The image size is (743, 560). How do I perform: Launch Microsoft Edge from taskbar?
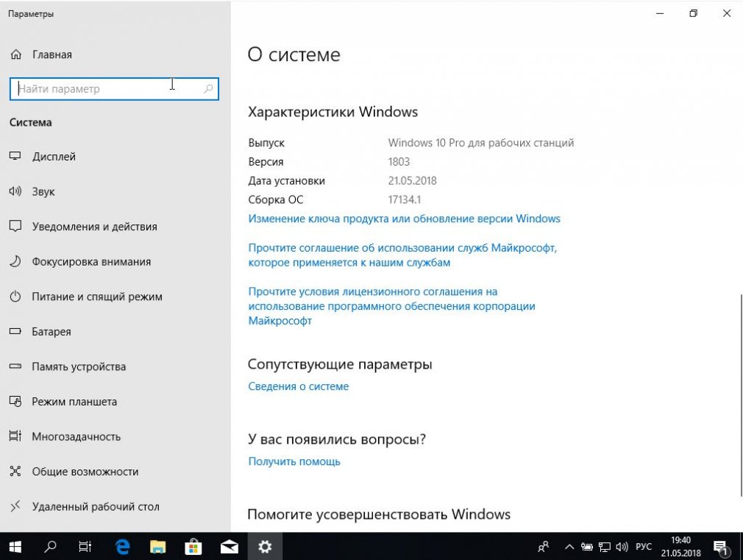(x=122, y=547)
